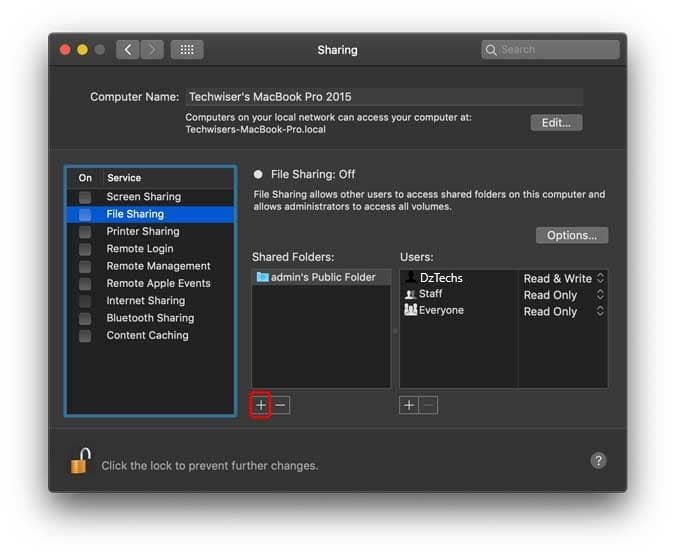Click the user minus button

tap(428, 405)
